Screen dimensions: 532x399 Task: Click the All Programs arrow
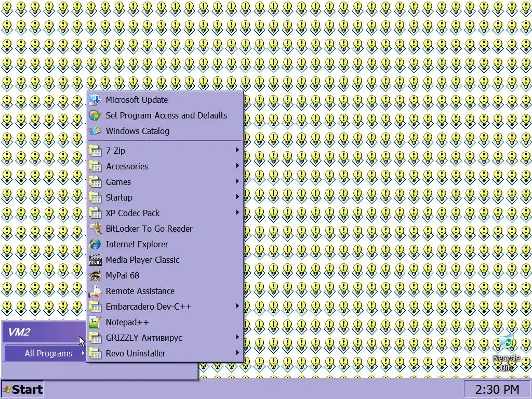pyautogui.click(x=83, y=353)
